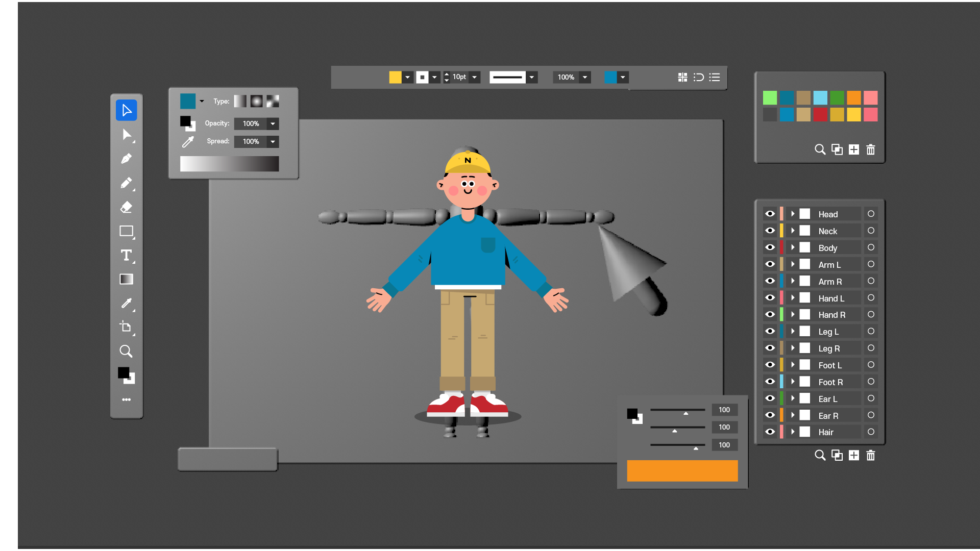Expand the Neck layer group
This screenshot has height=551, width=980.
[793, 231]
